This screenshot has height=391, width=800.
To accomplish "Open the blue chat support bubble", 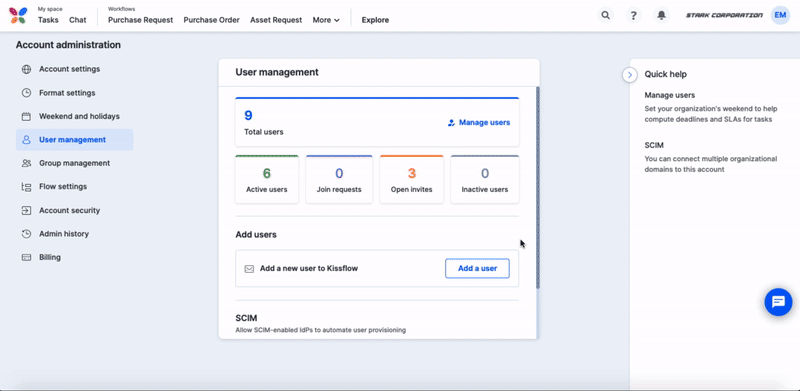I will click(778, 302).
